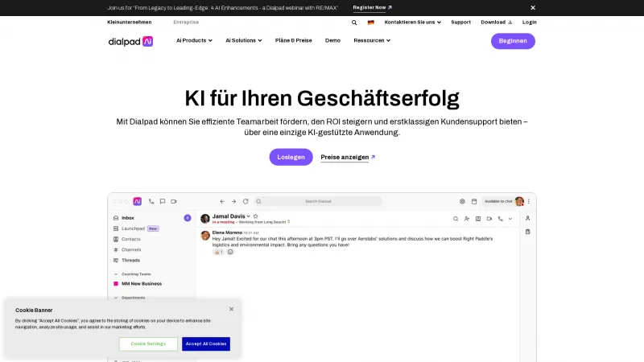Viewport: 644px width, 362px height.
Task: Click the phone icon in app mockup toolbar
Action: [151, 202]
